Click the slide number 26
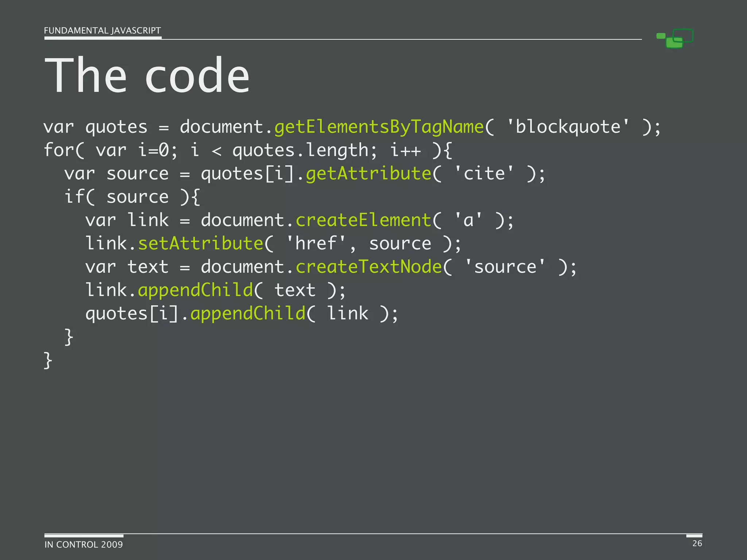This screenshot has width=747, height=560. click(x=697, y=543)
